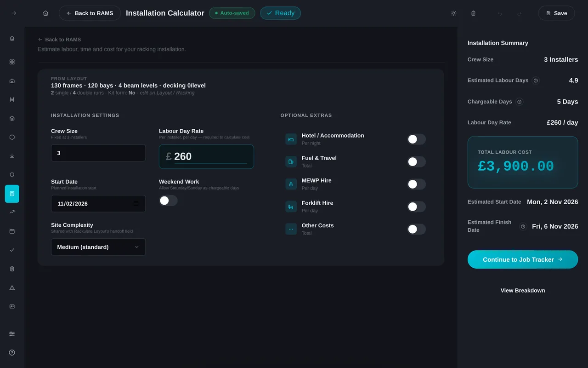Follow the small Back to RAMS breadcrumb link
Screen dimensions: 588x368
tap(59, 40)
